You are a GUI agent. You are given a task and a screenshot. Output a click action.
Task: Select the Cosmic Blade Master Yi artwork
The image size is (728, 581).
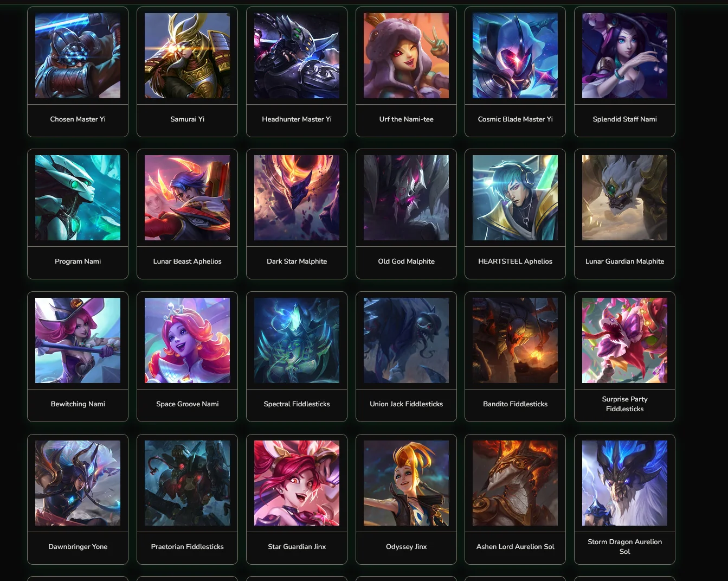(x=515, y=55)
